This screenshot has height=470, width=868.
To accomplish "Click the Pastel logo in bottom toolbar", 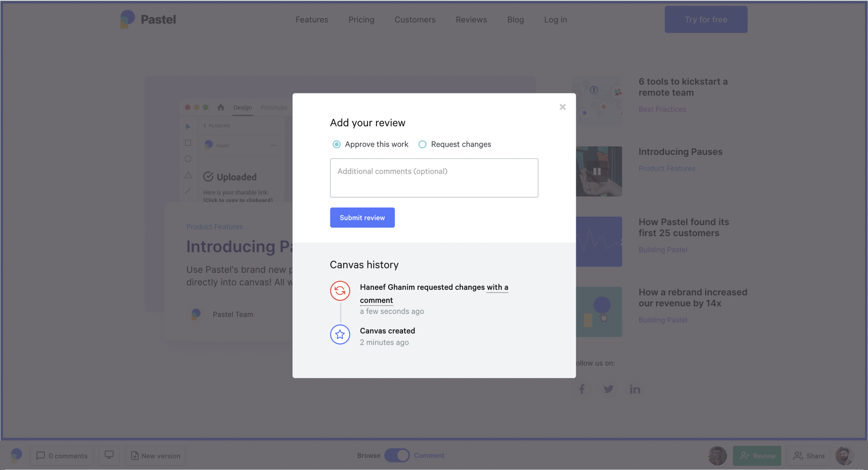I will point(16,455).
